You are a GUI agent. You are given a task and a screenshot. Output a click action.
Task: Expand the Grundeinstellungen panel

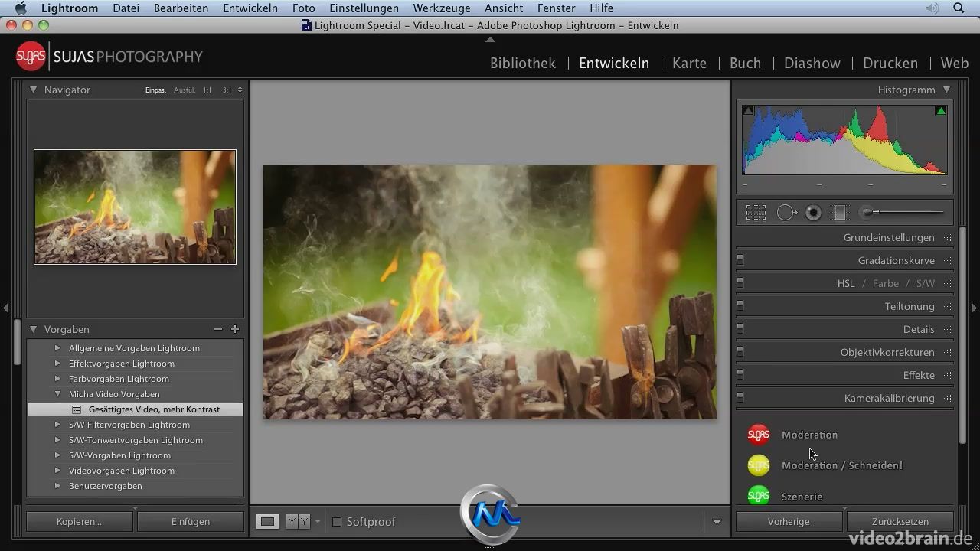[x=948, y=238]
